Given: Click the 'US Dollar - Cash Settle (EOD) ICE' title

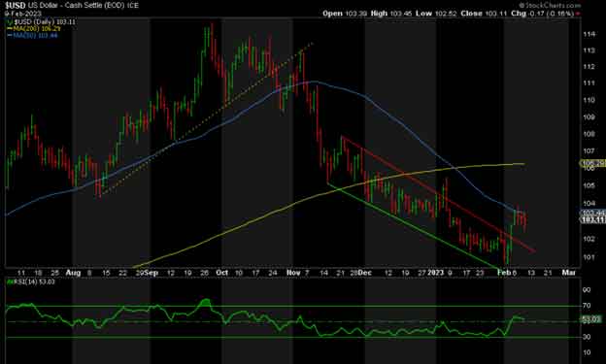Looking at the screenshot, I should click(84, 6).
